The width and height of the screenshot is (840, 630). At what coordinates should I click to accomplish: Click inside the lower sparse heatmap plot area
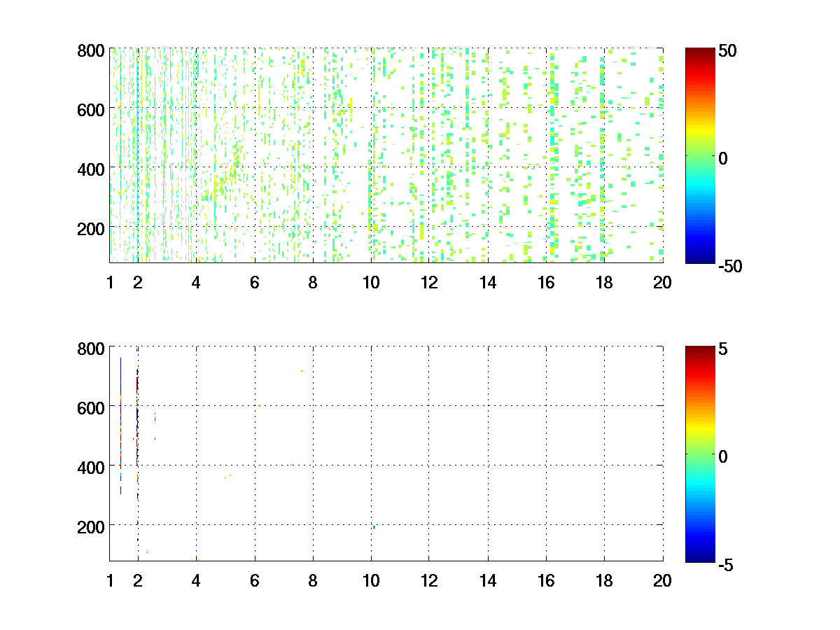(386, 453)
